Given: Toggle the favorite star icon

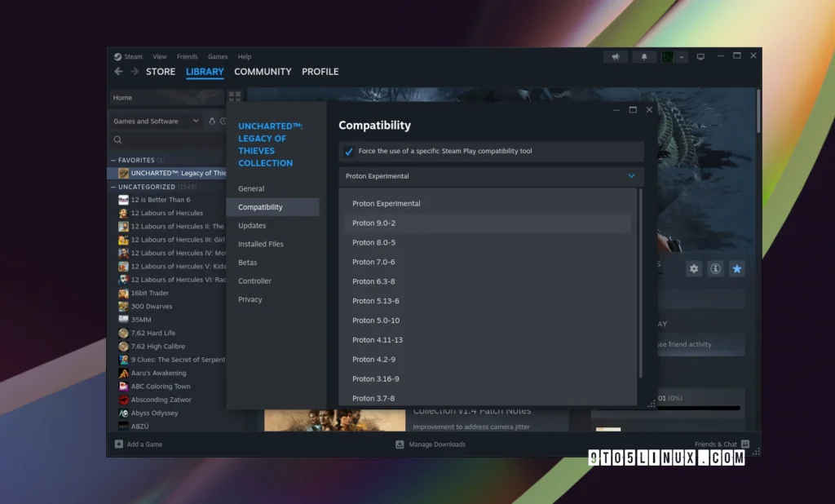Looking at the screenshot, I should [x=737, y=269].
